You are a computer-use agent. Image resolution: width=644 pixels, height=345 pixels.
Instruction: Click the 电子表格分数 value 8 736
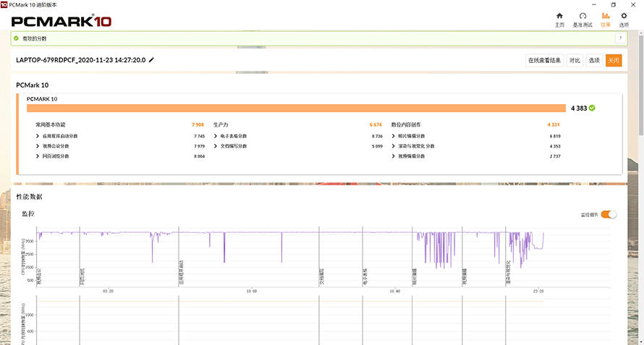click(x=376, y=136)
